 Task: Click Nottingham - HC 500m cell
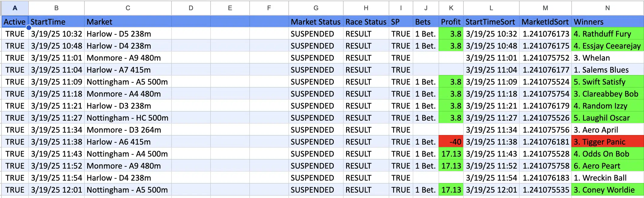pos(128,118)
